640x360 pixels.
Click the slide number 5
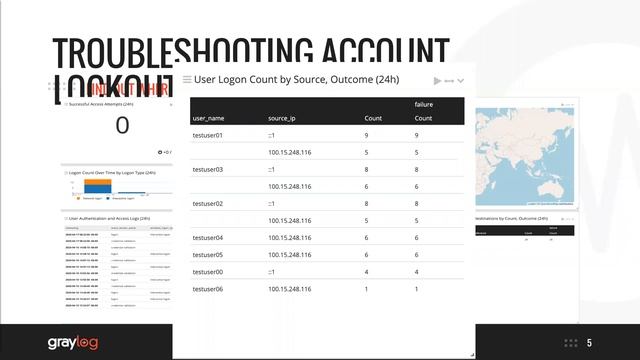(589, 343)
